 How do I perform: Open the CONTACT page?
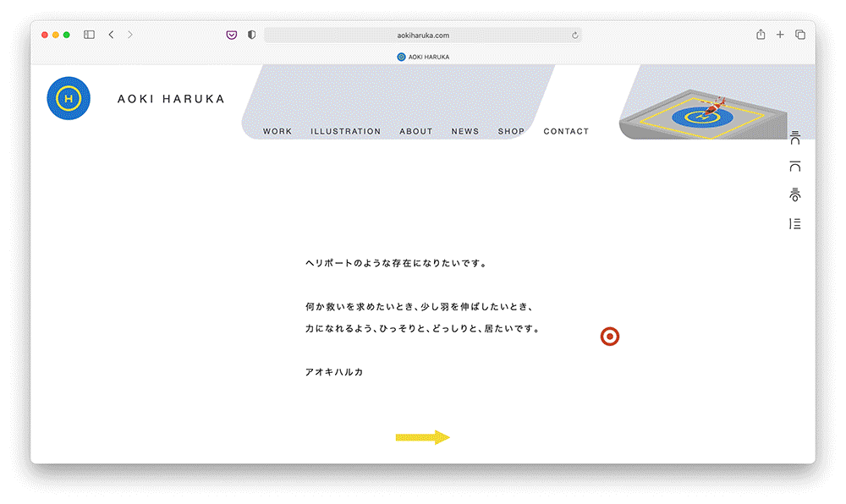tap(566, 132)
